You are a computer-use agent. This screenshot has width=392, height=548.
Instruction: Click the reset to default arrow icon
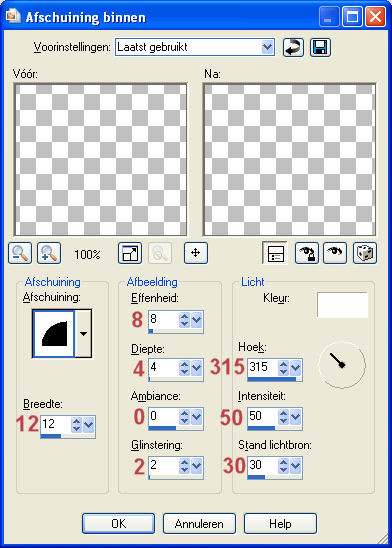click(x=293, y=47)
